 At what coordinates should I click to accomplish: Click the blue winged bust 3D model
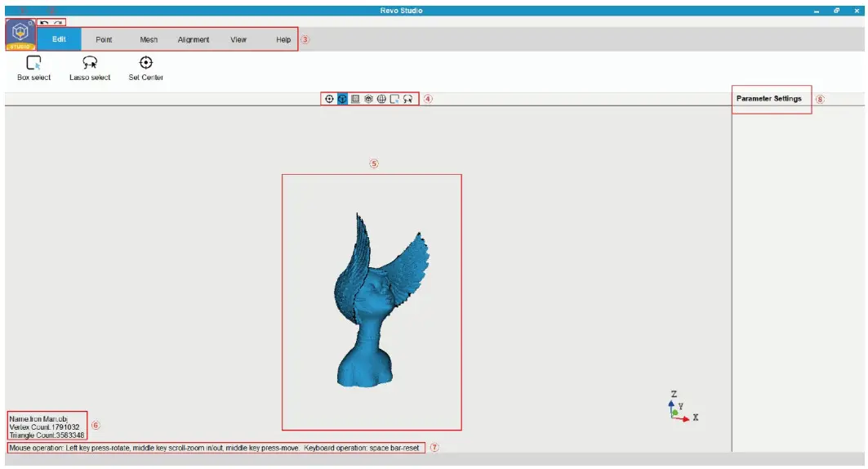point(382,300)
